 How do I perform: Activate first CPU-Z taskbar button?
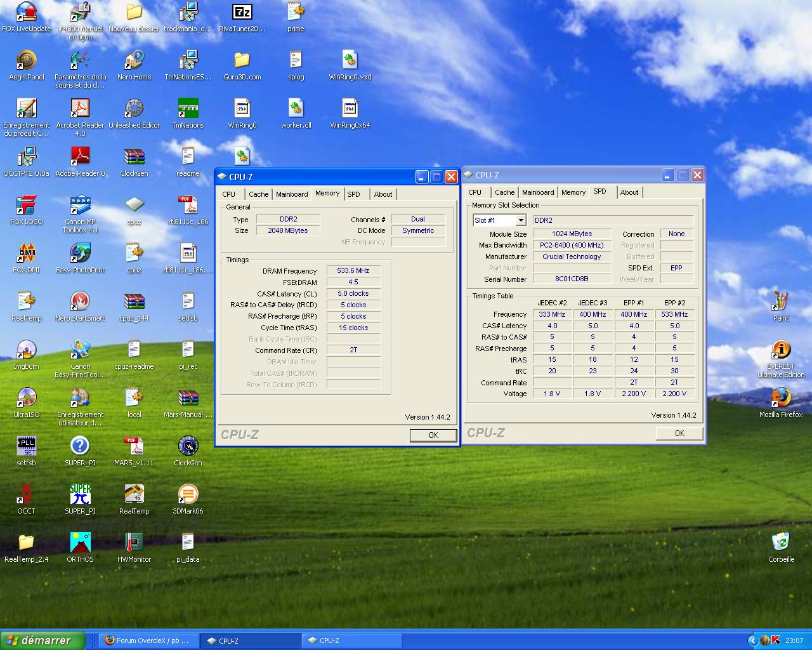(251, 640)
